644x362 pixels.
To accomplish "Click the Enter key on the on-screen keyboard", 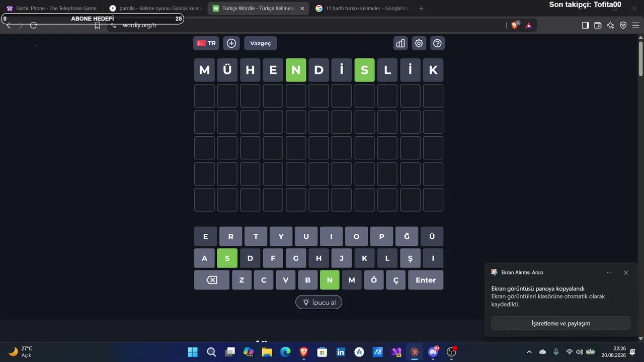I will 426,280.
